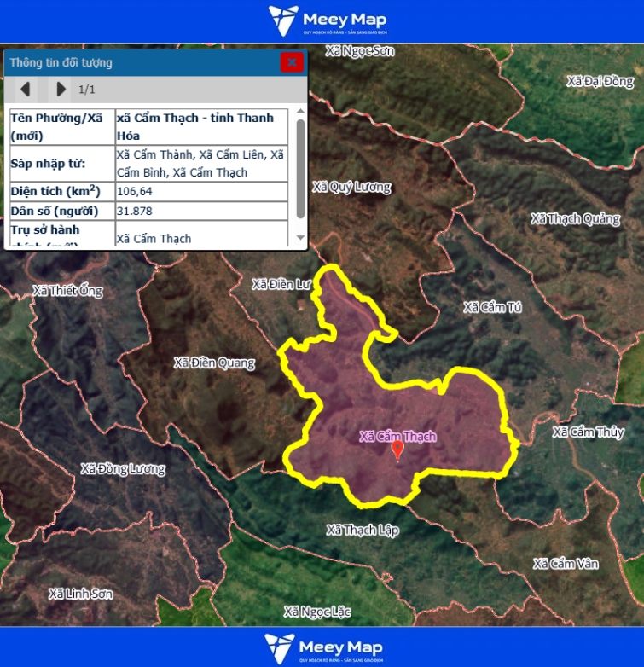This screenshot has height=667, width=644.
Task: Select Xã Cẩm Tú commune label
Action: coord(492,307)
